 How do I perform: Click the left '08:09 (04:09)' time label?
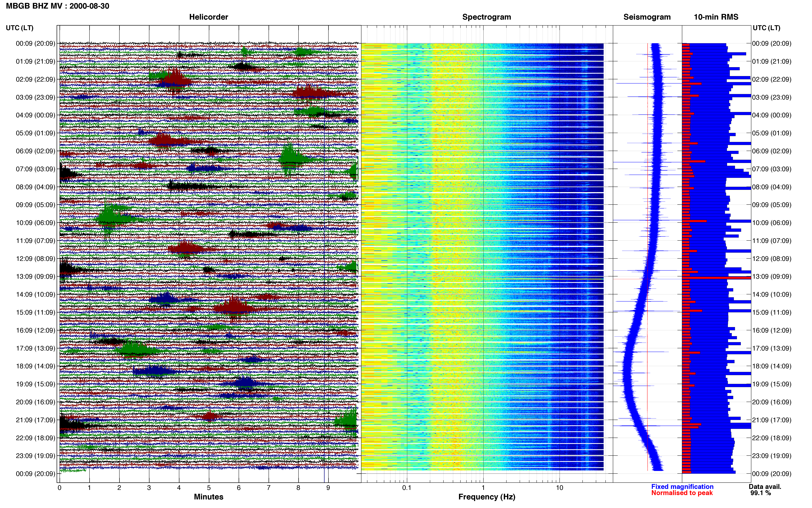click(35, 187)
